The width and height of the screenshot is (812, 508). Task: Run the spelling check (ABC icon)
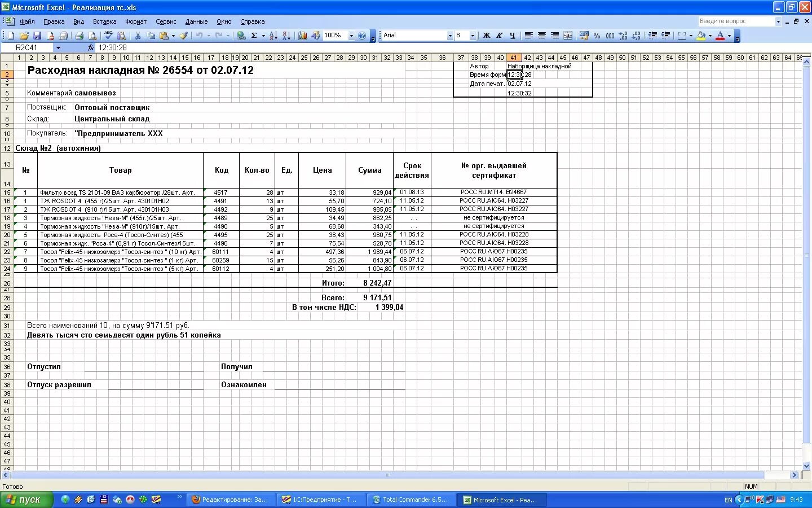108,36
